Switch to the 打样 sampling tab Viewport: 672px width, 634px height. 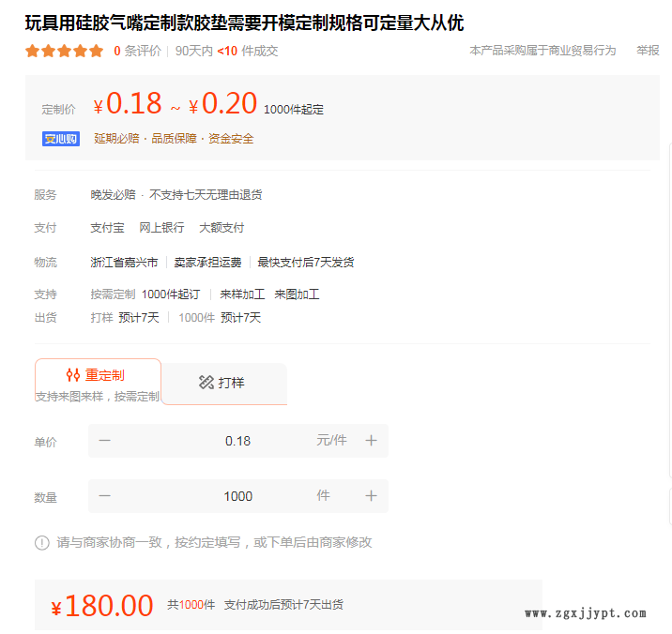click(x=223, y=383)
